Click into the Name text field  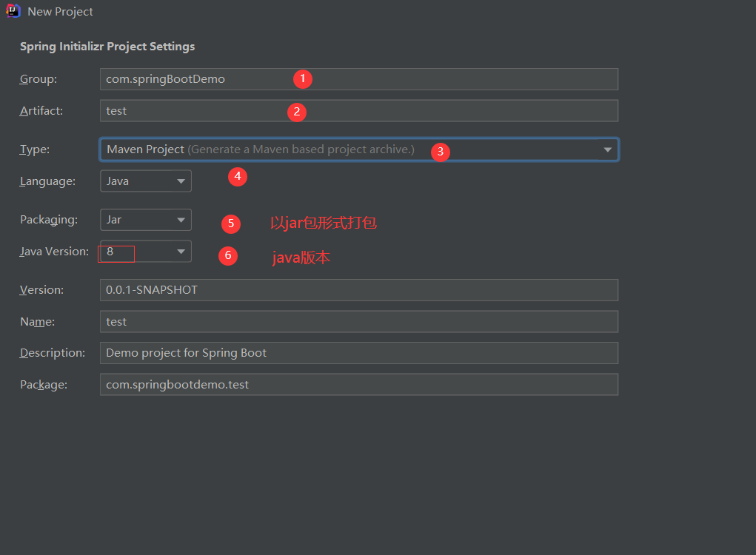358,321
